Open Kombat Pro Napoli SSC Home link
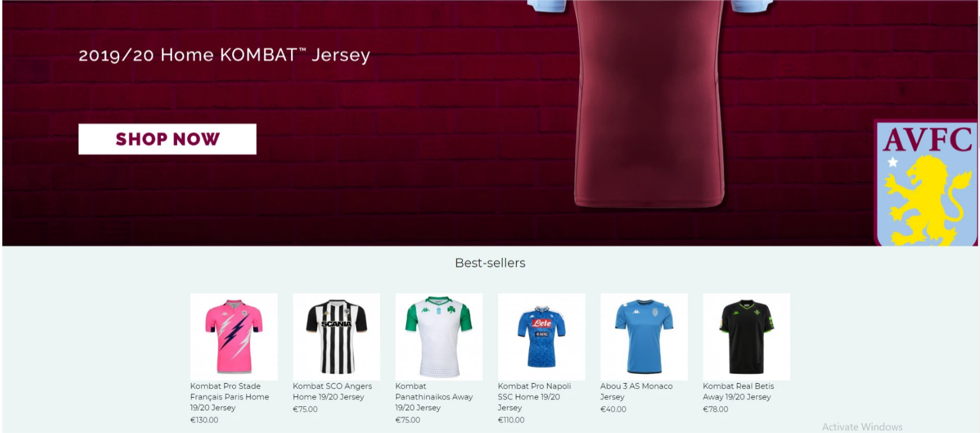Viewport: 980px width, 433px height. tap(535, 397)
